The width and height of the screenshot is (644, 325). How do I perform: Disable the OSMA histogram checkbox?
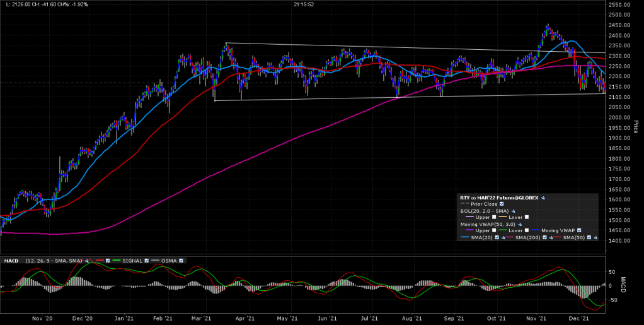[x=181, y=261]
